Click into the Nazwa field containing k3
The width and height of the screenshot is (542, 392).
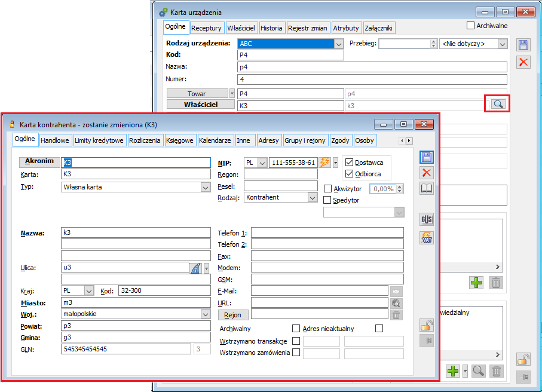(x=136, y=232)
